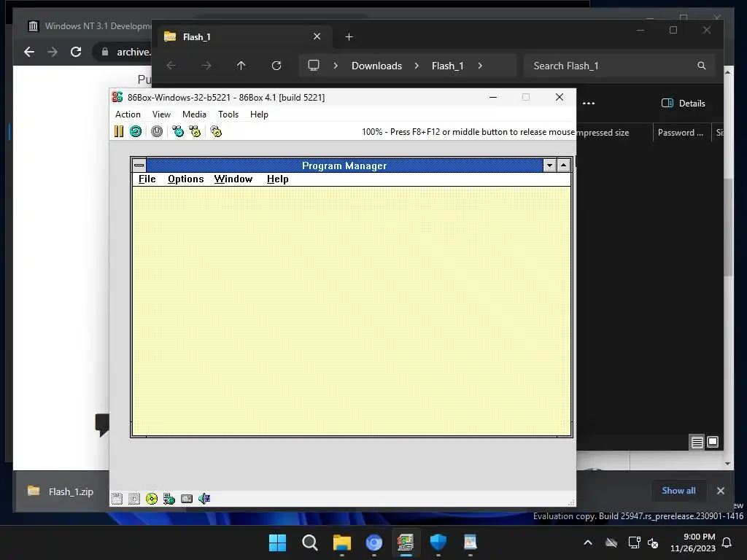Image resolution: width=747 pixels, height=560 pixels.
Task: Send Ctrl+Alt+Esc via the 86Box toolbar icon
Action: [195, 131]
